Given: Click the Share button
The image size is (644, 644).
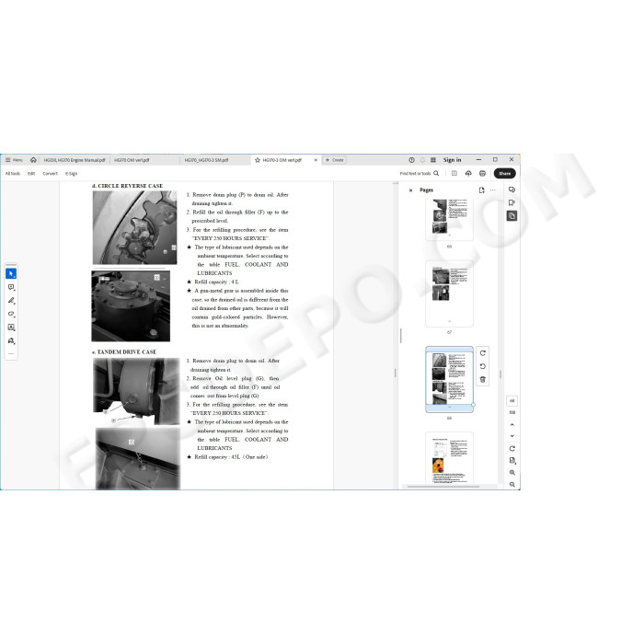Looking at the screenshot, I should pyautogui.click(x=505, y=173).
